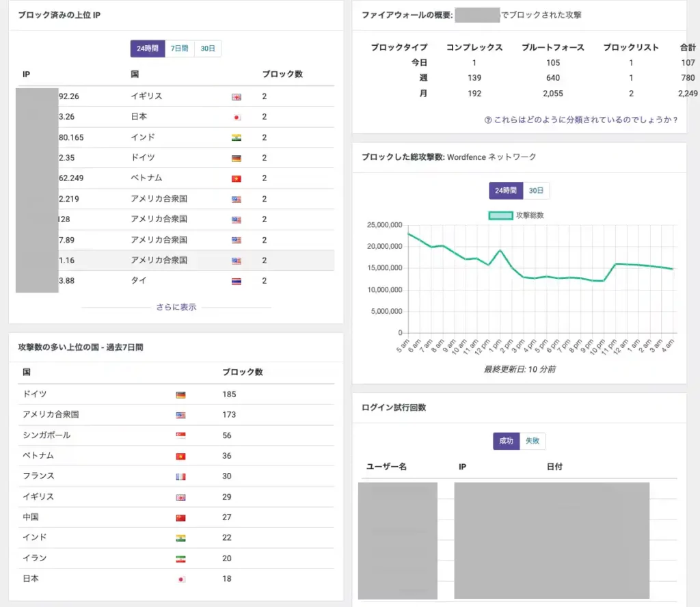Show 失敗 login attempts
700x607 pixels.
click(x=533, y=442)
